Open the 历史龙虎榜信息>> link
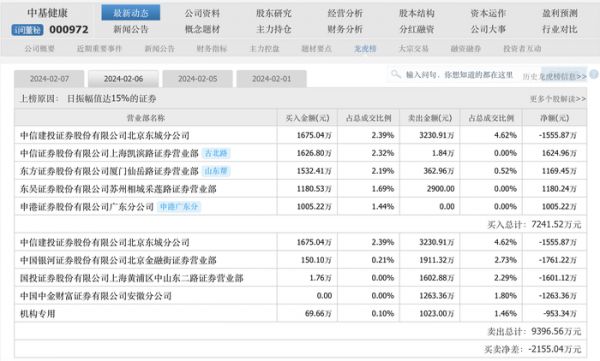This screenshot has width=600, height=361. click(x=554, y=77)
